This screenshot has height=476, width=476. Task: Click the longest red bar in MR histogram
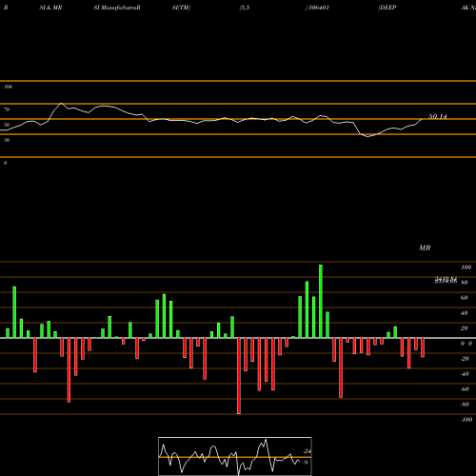coord(239,376)
